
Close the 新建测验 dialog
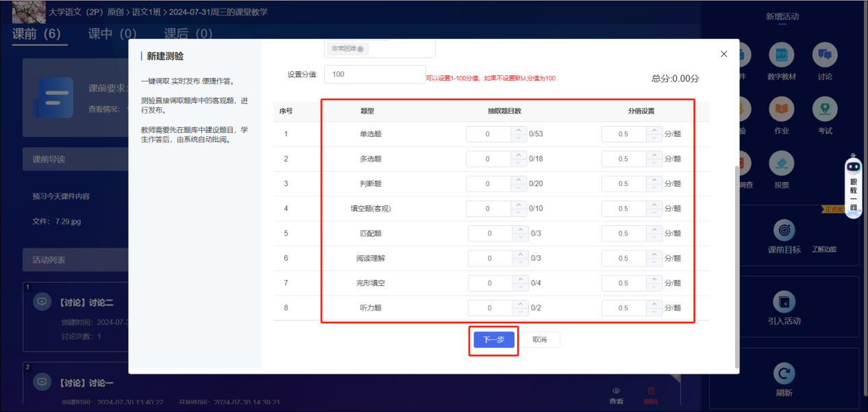click(723, 54)
